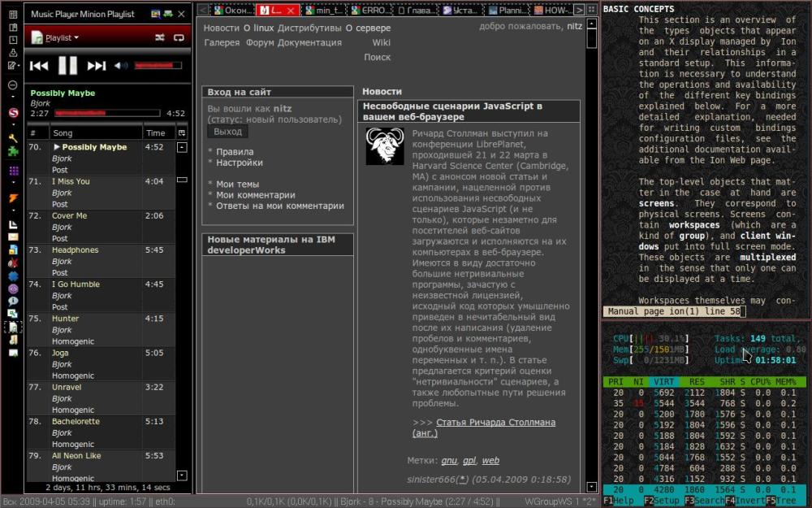
Task: Open the history clock icon in sidebar
Action: tap(13, 40)
